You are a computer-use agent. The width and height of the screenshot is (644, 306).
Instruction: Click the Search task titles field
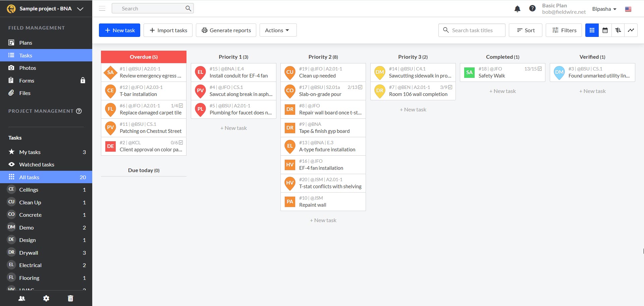point(472,30)
